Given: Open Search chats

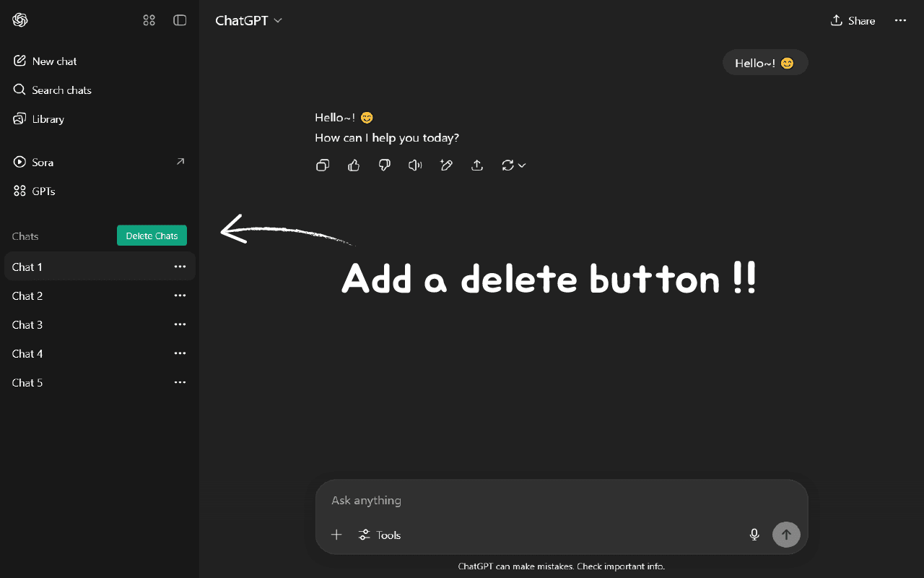Looking at the screenshot, I should 100,90.
